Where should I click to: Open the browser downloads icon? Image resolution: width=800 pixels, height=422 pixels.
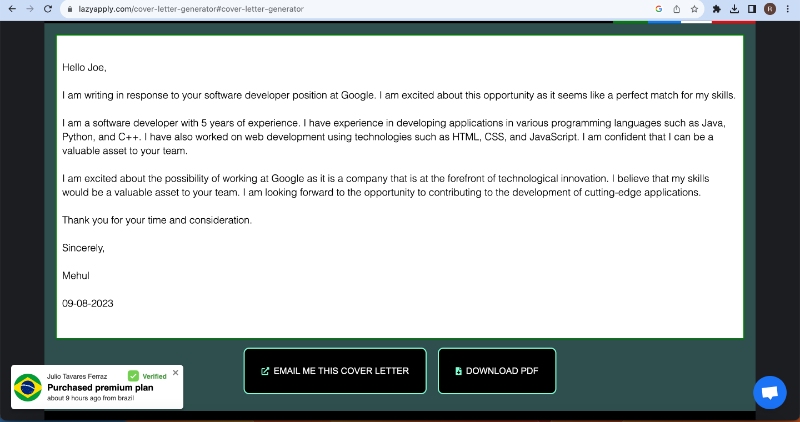735,8
